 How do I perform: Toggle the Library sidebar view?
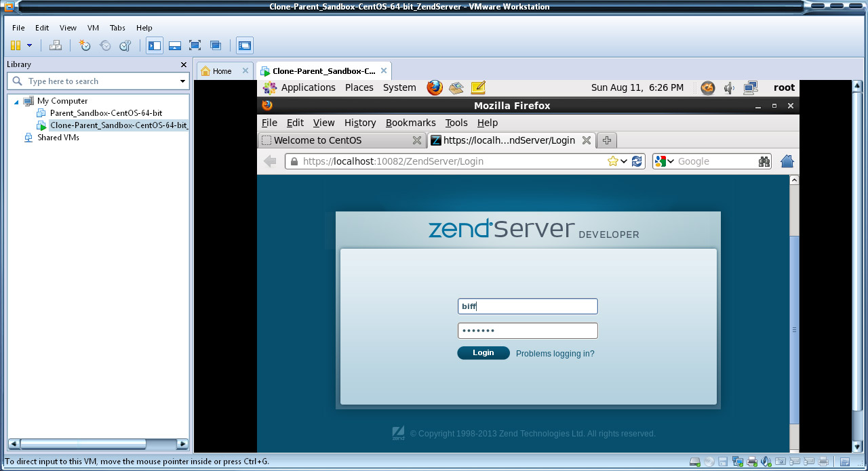(x=155, y=45)
